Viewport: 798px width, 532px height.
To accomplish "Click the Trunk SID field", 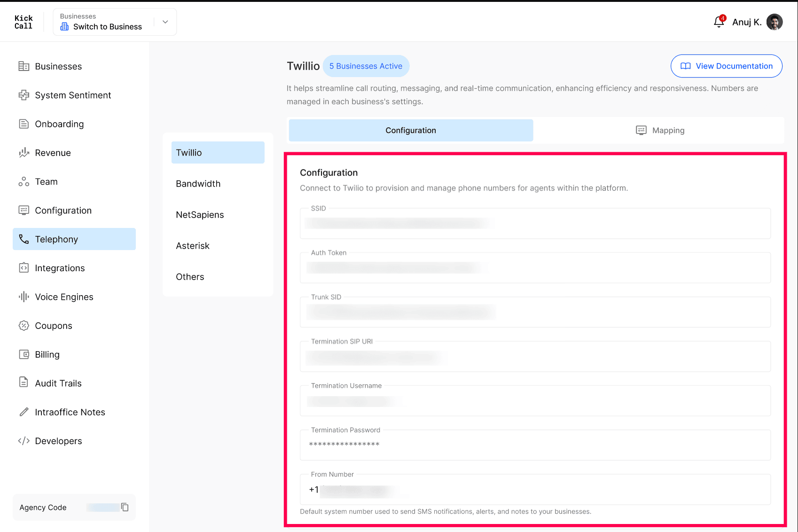I will pyautogui.click(x=535, y=312).
